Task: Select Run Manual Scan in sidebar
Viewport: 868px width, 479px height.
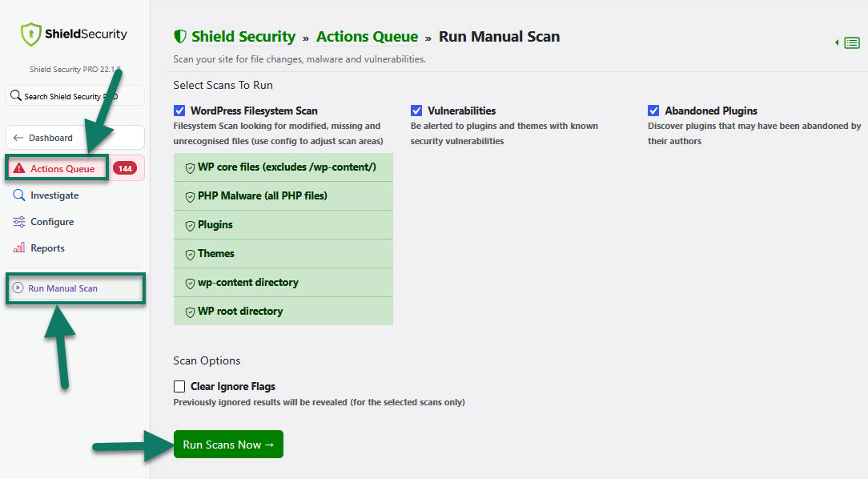Action: coord(75,288)
